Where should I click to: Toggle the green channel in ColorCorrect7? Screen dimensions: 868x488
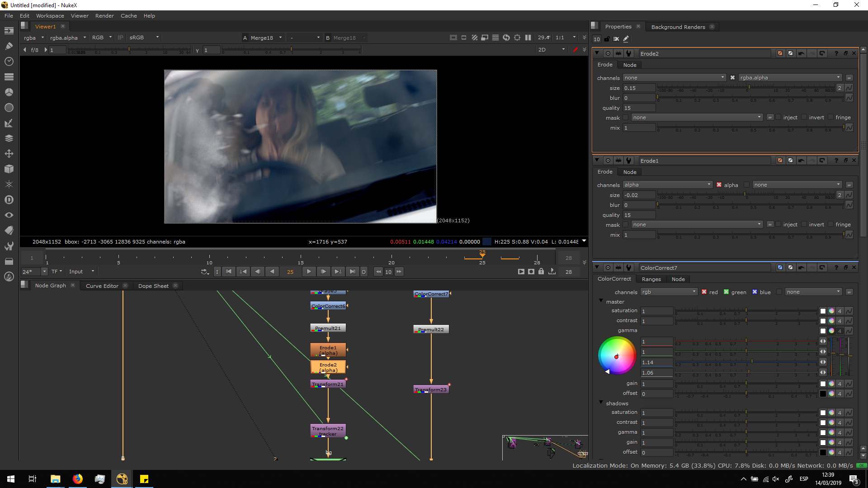pyautogui.click(x=726, y=292)
